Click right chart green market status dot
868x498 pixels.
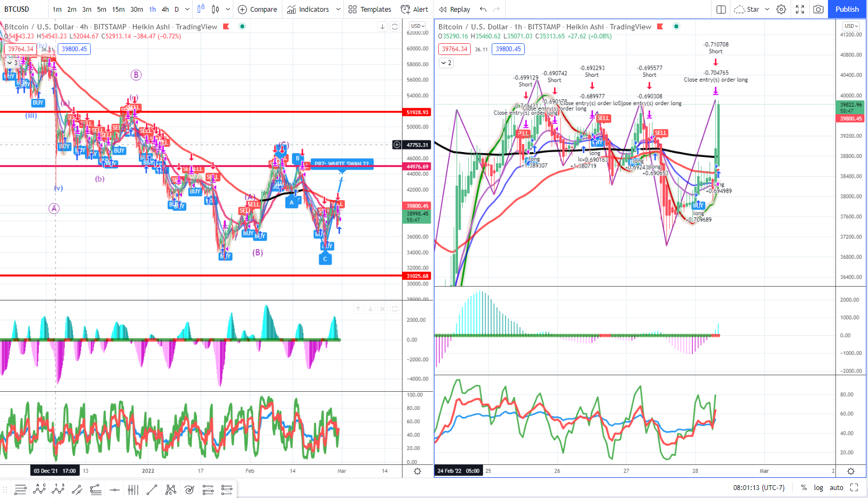click(x=676, y=26)
